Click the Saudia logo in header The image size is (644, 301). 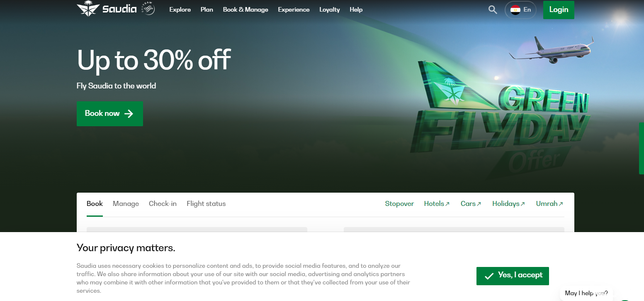(x=107, y=9)
